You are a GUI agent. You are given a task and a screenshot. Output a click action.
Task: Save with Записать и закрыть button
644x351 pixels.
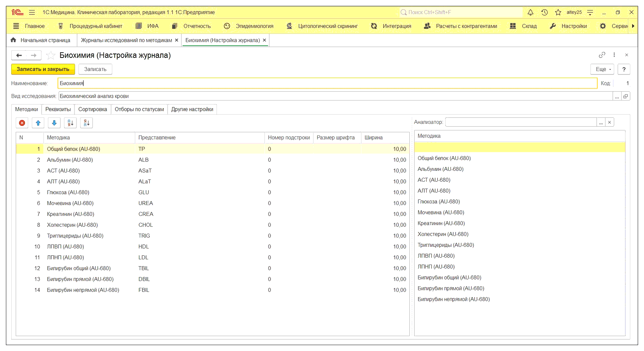point(43,69)
